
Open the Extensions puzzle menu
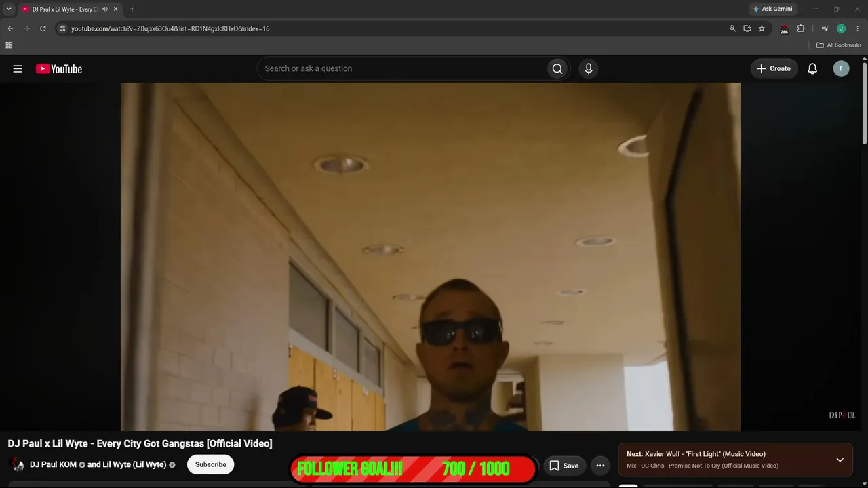point(801,28)
